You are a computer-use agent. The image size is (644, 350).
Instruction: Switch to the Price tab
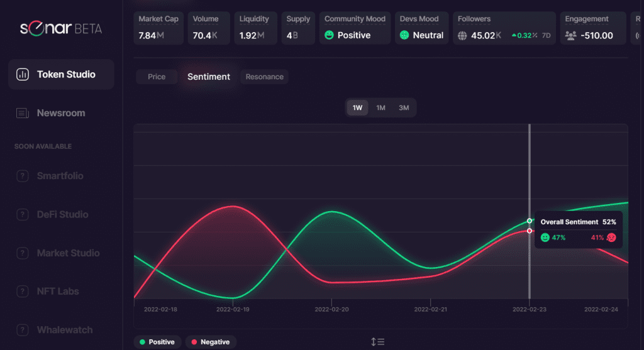click(157, 77)
